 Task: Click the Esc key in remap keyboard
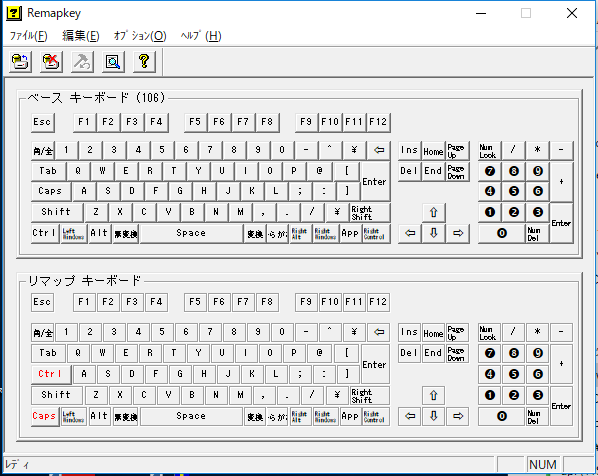point(43,302)
